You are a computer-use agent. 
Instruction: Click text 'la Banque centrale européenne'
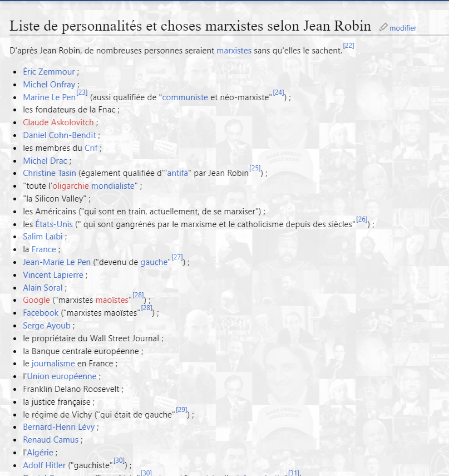81,351
